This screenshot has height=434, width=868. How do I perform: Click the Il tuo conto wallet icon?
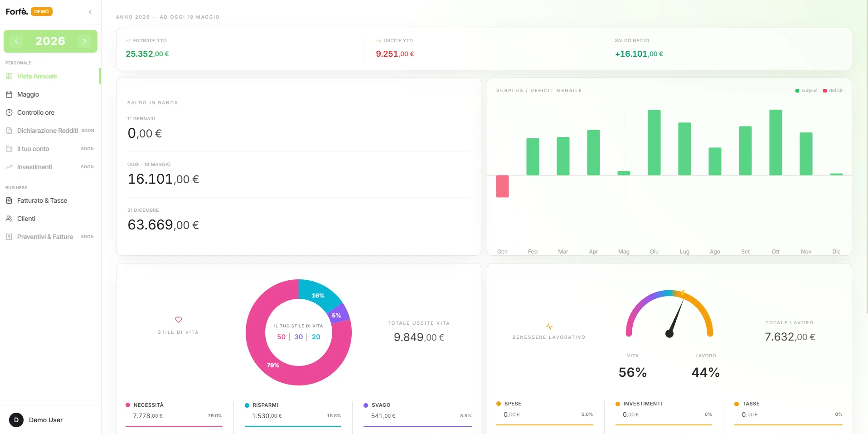click(x=9, y=149)
